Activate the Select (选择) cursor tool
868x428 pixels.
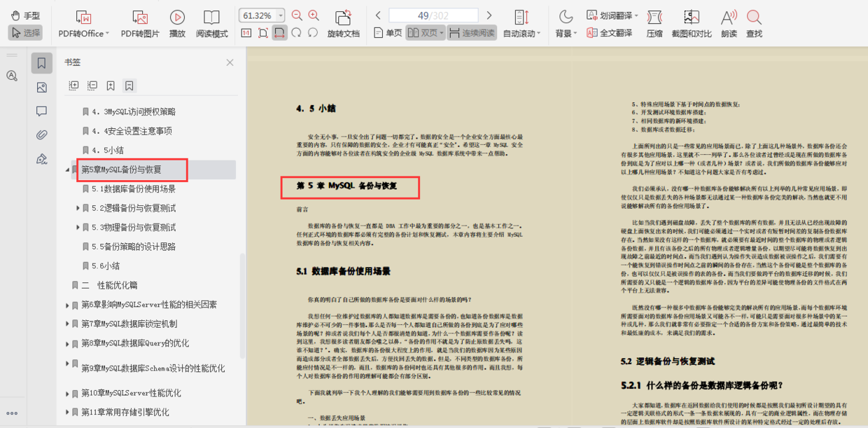(x=25, y=32)
